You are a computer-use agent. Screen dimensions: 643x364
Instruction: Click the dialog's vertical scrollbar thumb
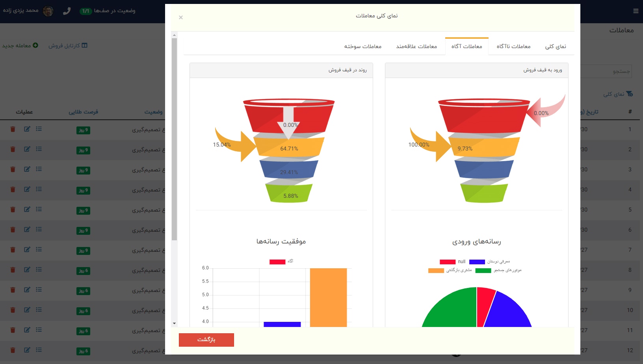pos(174,139)
